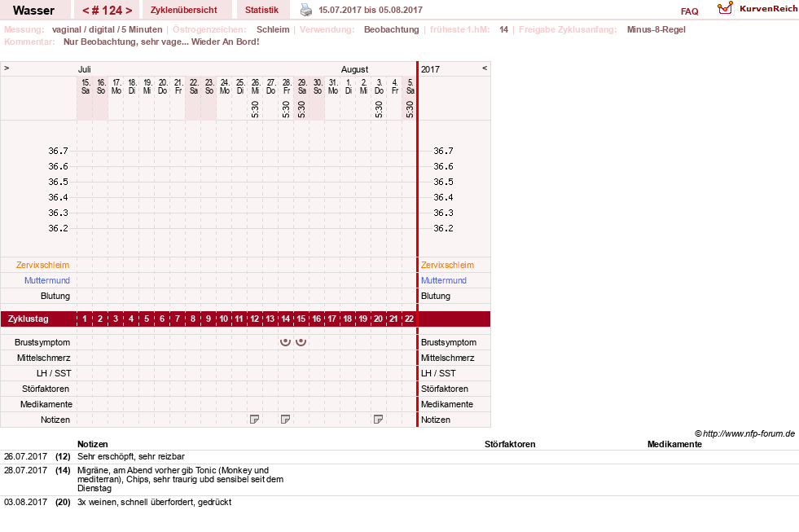
Task: Collapse chart with '<' arrow next to 2017
Action: click(x=485, y=68)
